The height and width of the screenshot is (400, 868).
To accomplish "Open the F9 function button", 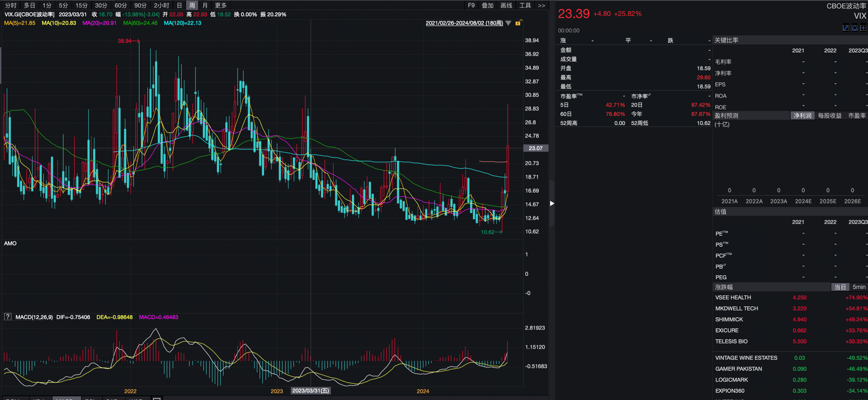I will click(x=471, y=5).
